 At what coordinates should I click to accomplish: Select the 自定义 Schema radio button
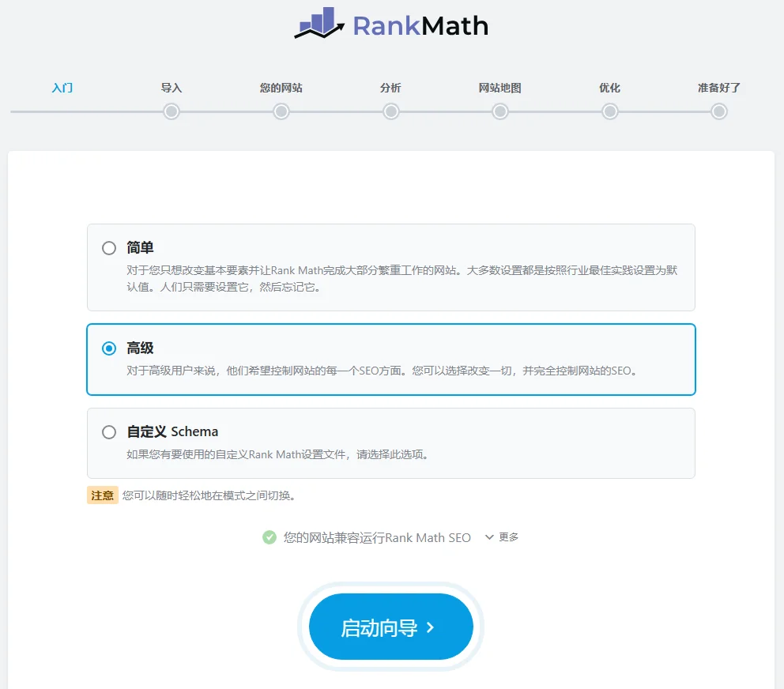pos(109,431)
